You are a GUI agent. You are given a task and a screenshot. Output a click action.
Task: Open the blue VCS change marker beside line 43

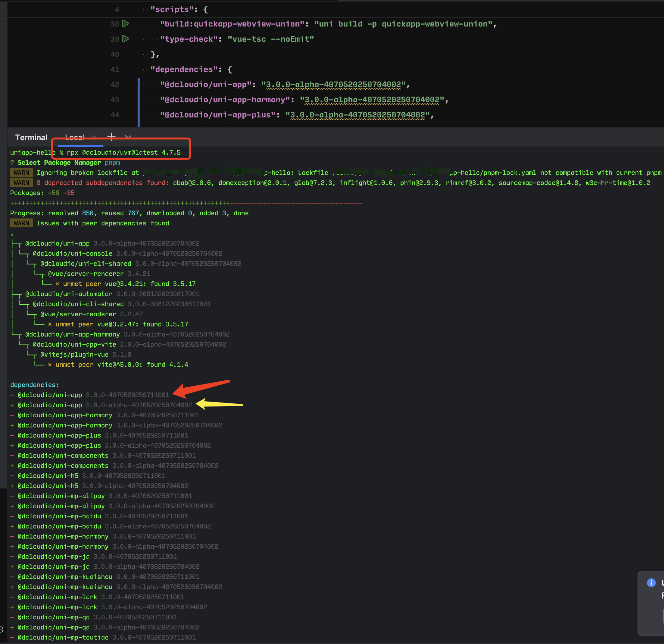139,100
